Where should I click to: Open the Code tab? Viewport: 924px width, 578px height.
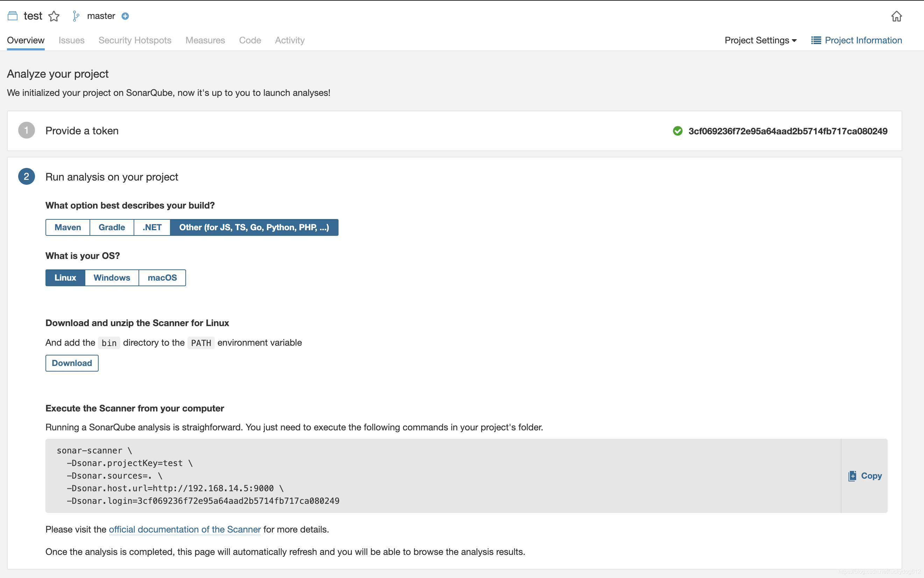pos(250,40)
